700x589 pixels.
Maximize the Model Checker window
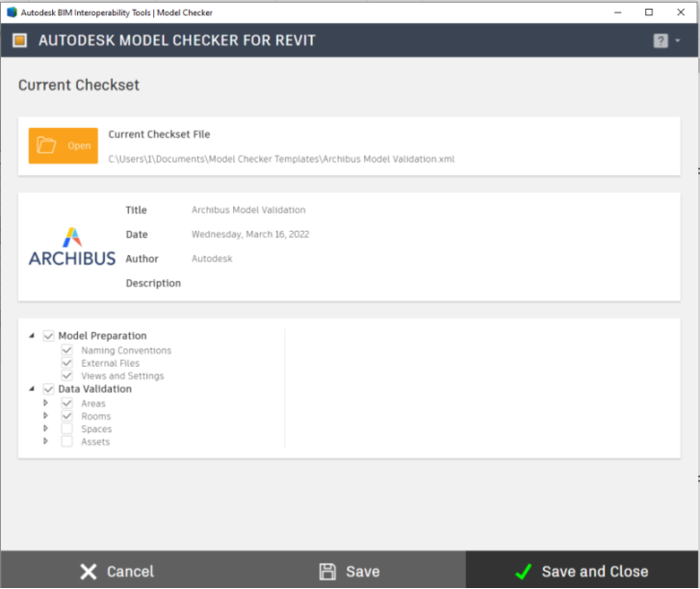(x=649, y=12)
